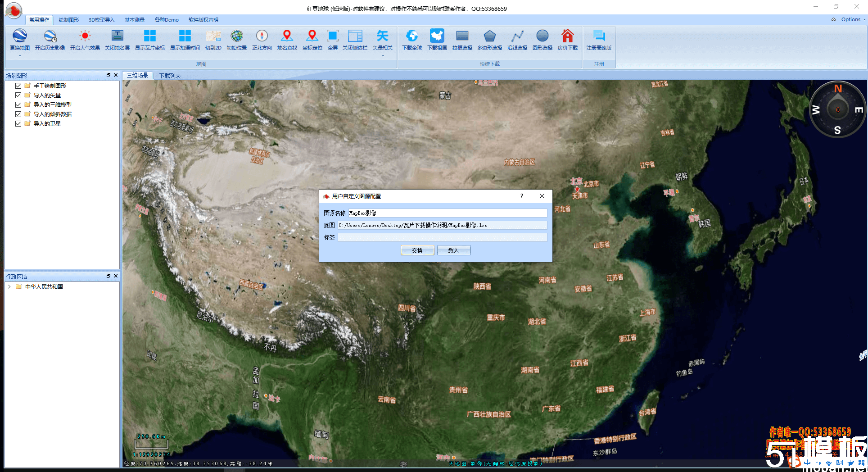
Task: Uncheck the 手工绘制图形 layer checkbox
Action: coord(18,86)
